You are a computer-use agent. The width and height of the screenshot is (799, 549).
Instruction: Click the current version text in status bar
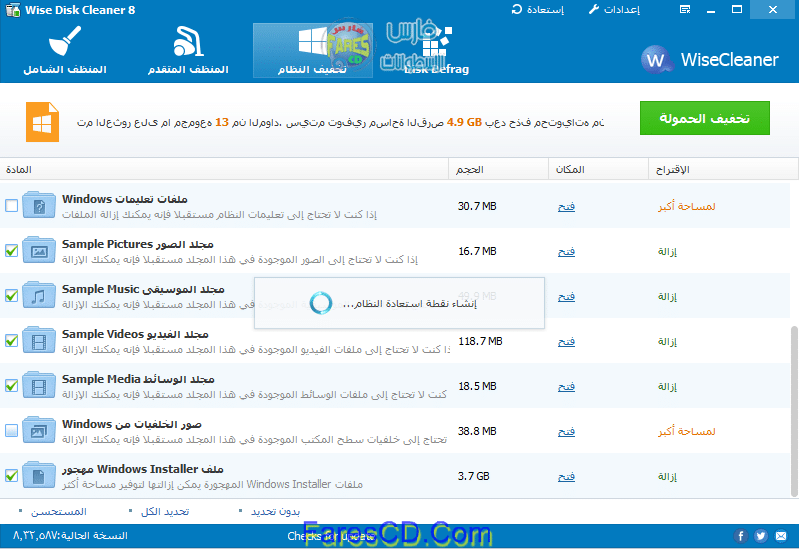tap(70, 536)
